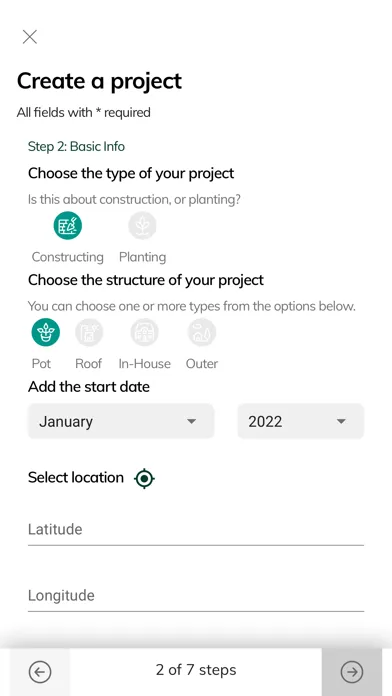Select the Planting project type icon
This screenshot has width=392, height=696.
point(143,225)
